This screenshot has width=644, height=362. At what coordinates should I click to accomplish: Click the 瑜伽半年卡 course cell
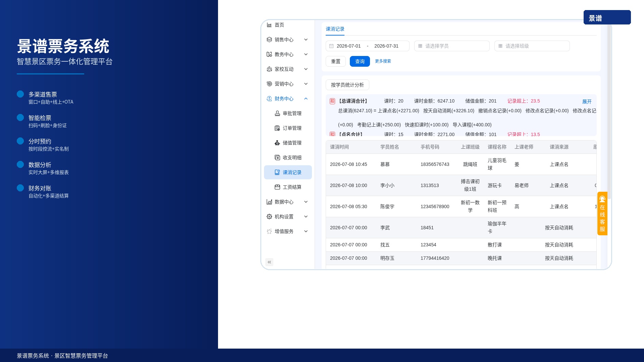[x=497, y=228]
